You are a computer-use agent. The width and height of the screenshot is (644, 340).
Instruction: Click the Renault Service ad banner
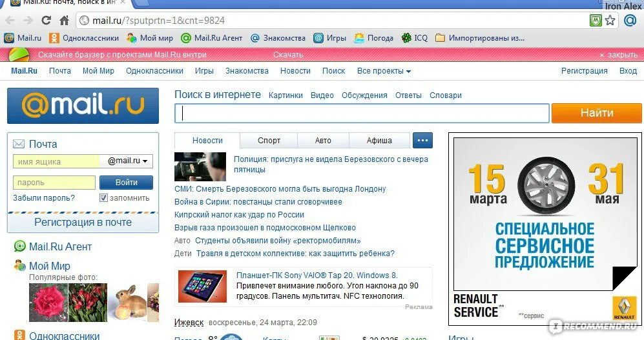click(545, 228)
